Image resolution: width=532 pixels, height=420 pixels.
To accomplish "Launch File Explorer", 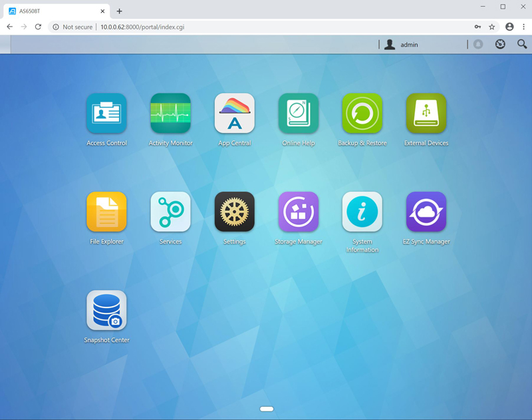I will coord(106,212).
